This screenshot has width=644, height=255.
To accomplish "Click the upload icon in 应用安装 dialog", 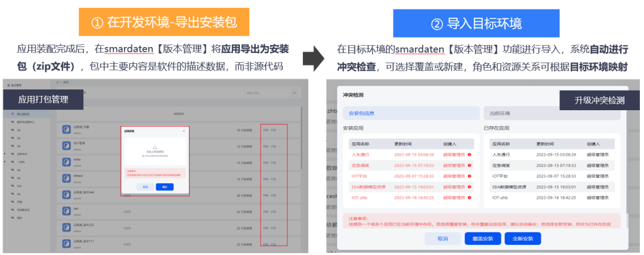I will [x=155, y=147].
